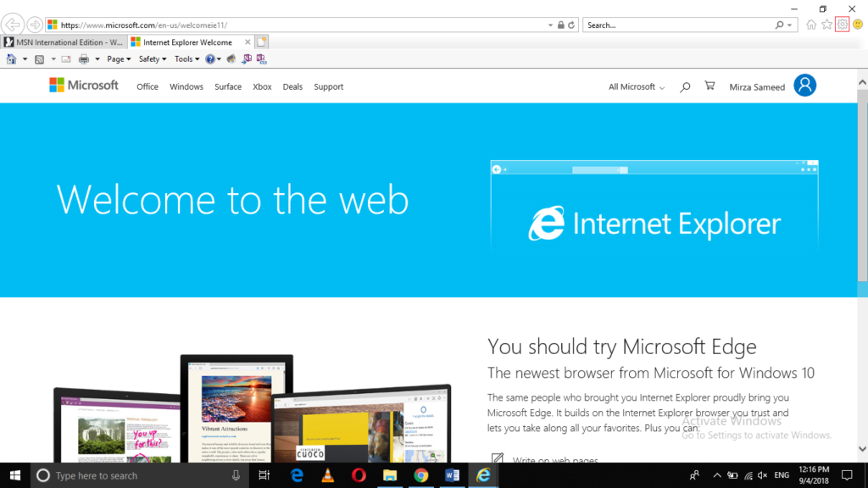Click the 'You should try Microsoft Edge' heading
The height and width of the screenshot is (488, 868).
pos(621,347)
